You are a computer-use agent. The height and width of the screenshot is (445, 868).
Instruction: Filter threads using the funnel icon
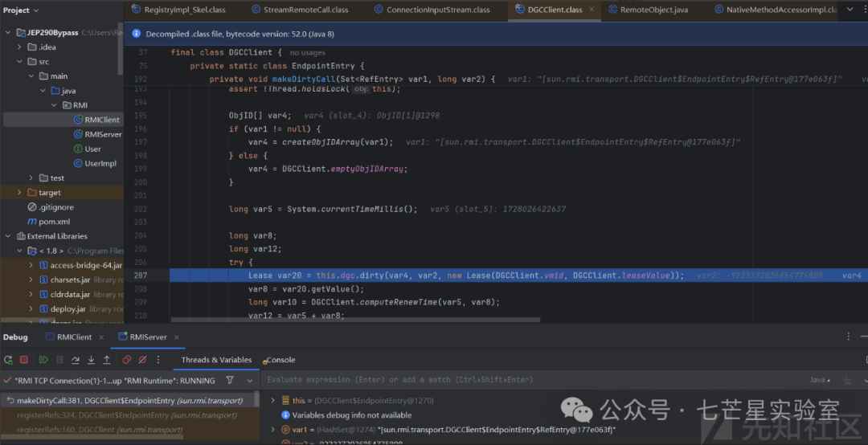(230, 380)
